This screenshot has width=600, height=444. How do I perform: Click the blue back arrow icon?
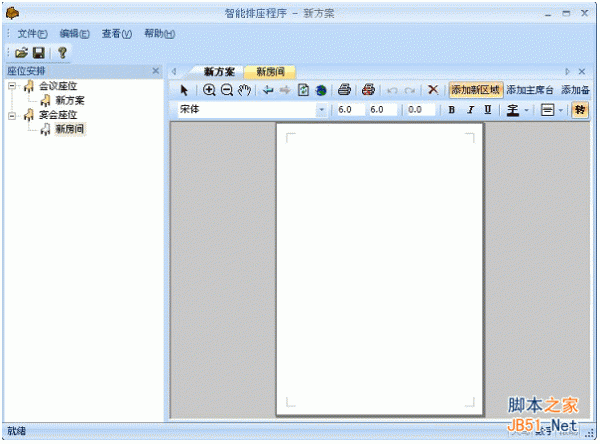click(268, 90)
